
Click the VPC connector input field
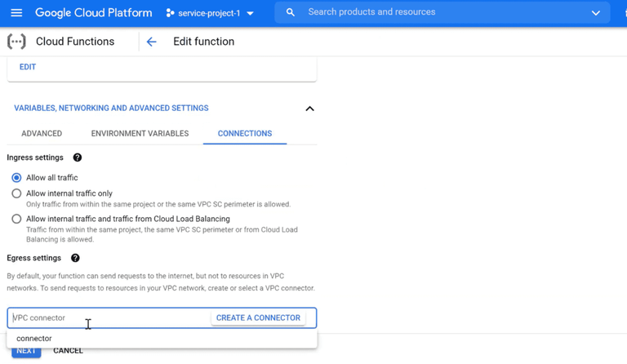(106, 317)
